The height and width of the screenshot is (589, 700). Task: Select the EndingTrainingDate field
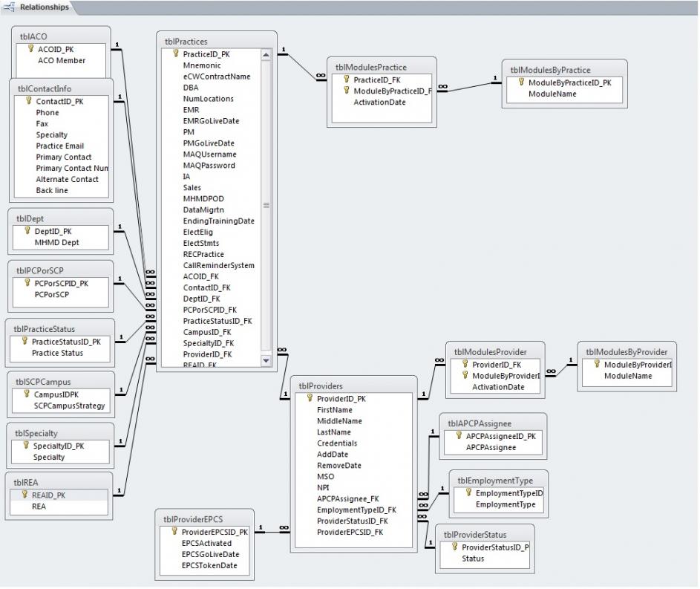(219, 221)
